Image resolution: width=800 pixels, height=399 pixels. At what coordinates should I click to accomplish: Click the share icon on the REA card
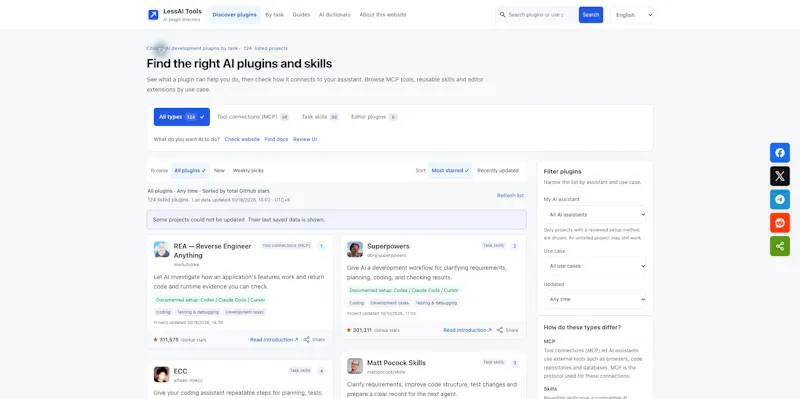click(x=307, y=340)
